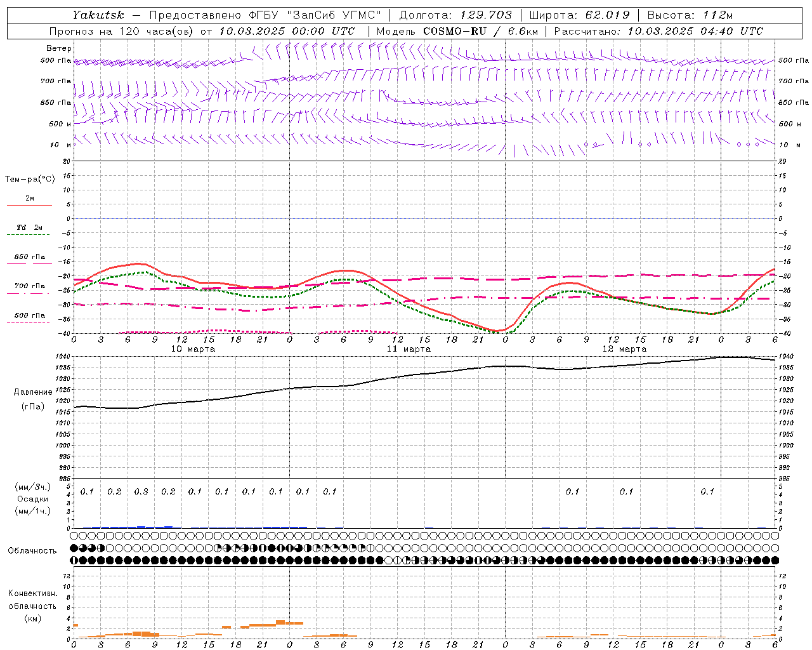Click the "Тем-ра(°C)" temperature label
The image size is (812, 650).
click(x=30, y=179)
